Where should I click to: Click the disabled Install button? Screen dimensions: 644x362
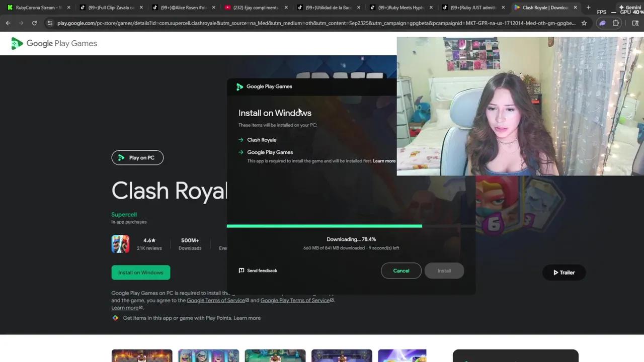point(444,270)
